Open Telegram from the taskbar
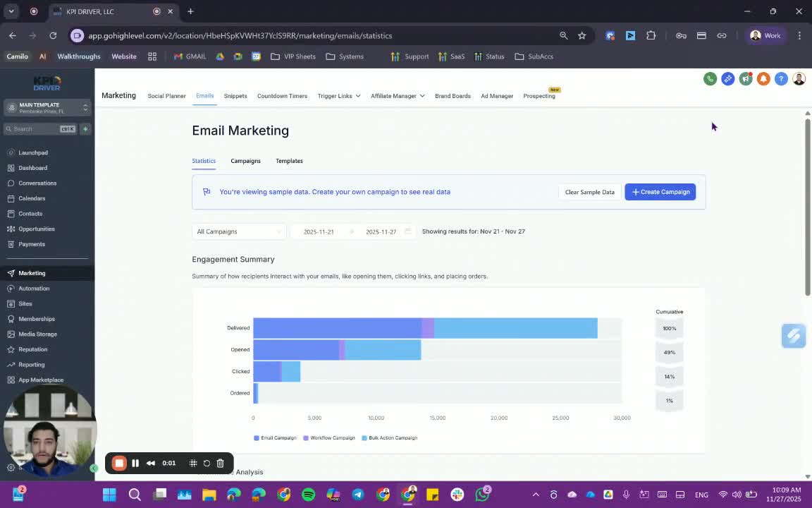The height and width of the screenshot is (508, 812). tap(358, 495)
